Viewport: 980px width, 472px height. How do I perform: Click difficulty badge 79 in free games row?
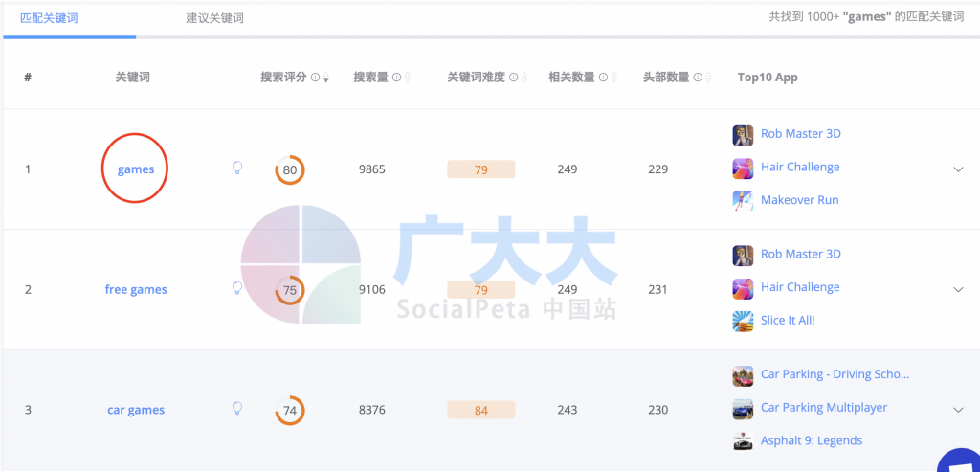(480, 289)
